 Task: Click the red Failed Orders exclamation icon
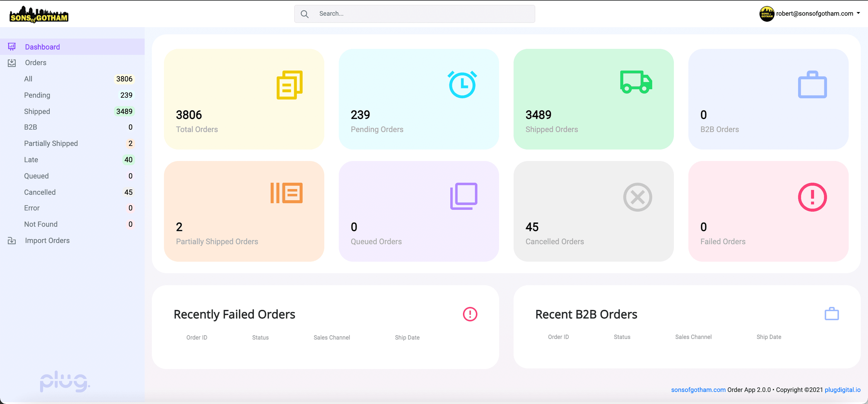click(812, 197)
